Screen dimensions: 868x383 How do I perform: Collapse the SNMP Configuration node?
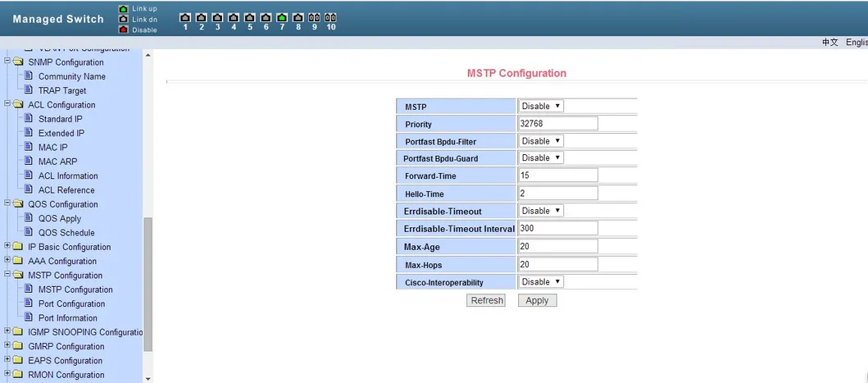point(7,62)
